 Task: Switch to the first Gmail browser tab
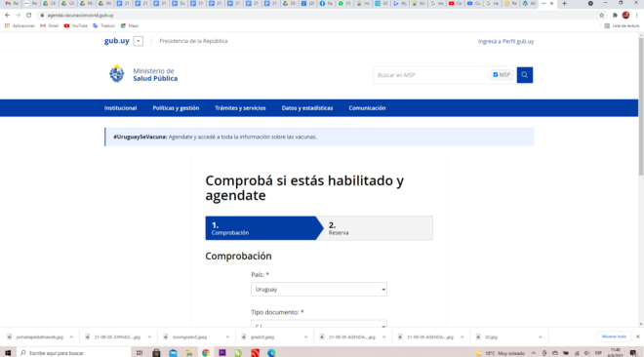12,3
